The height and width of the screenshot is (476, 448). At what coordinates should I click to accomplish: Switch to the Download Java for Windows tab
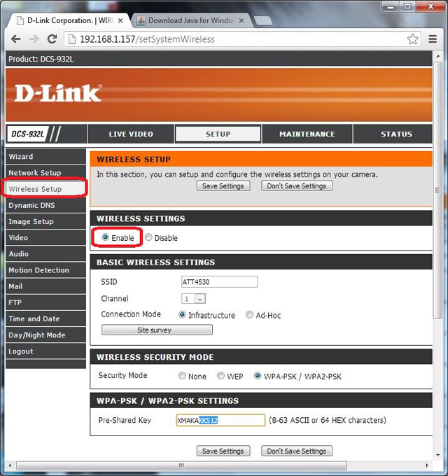(x=190, y=20)
